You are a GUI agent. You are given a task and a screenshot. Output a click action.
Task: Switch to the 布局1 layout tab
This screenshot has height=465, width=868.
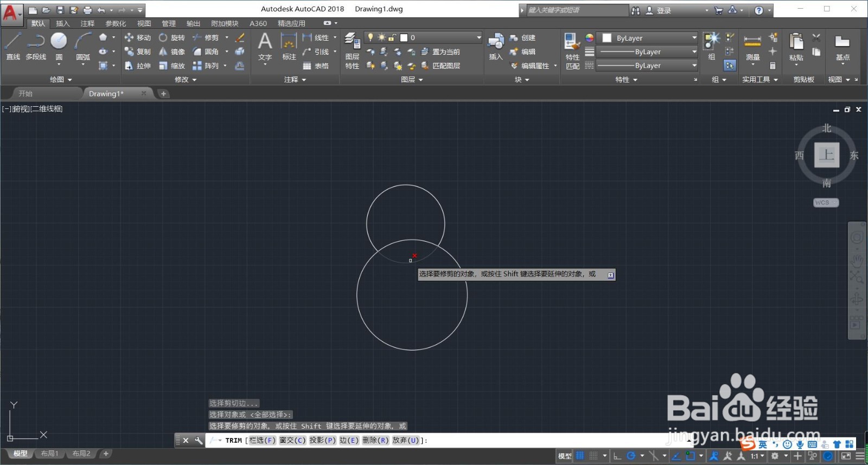(x=50, y=453)
